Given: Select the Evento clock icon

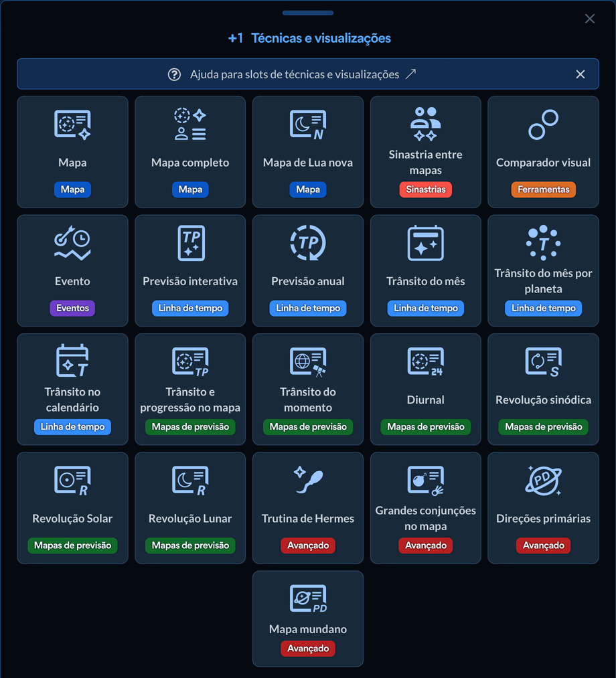Looking at the screenshot, I should click(72, 243).
